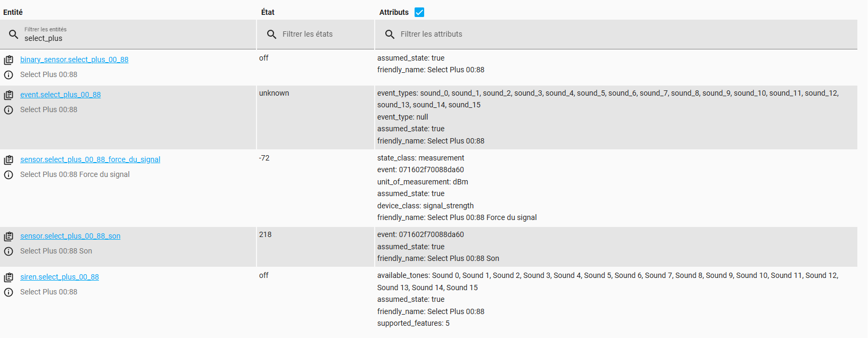Click the Attributs column header label

394,12
